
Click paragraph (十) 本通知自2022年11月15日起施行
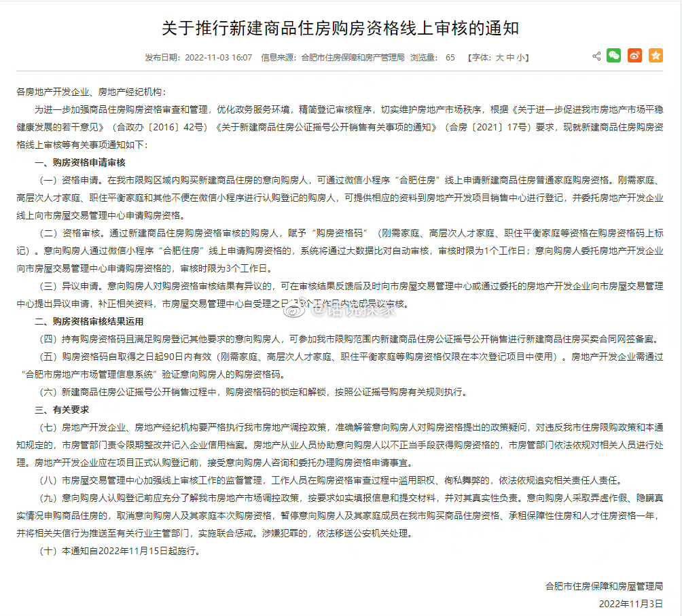pos(120,551)
